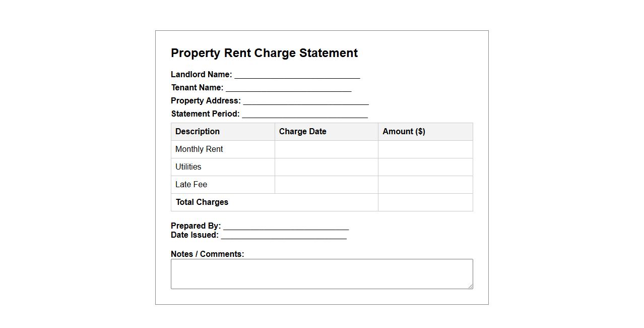The width and height of the screenshot is (644, 328).
Task: Click the textarea resize handle corner
Action: (471, 287)
